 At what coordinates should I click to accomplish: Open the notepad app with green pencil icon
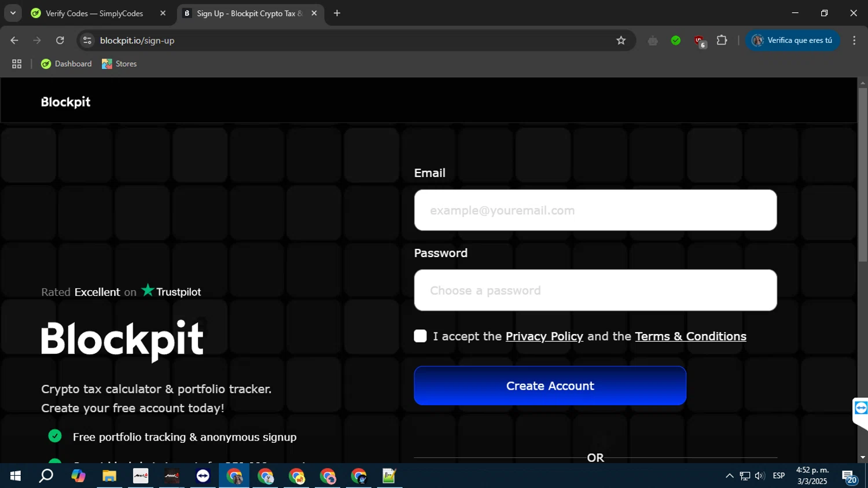coord(389,476)
